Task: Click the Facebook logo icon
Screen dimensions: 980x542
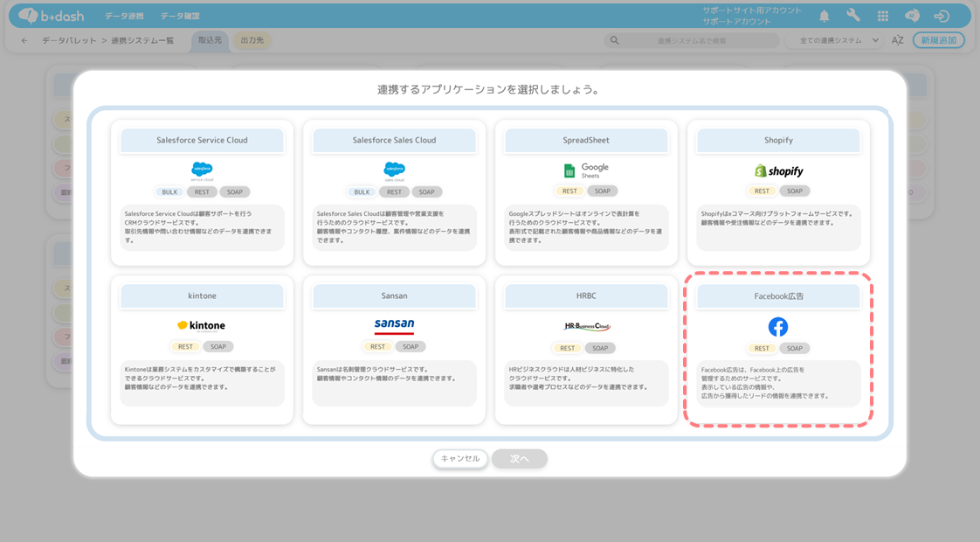Action: [778, 327]
